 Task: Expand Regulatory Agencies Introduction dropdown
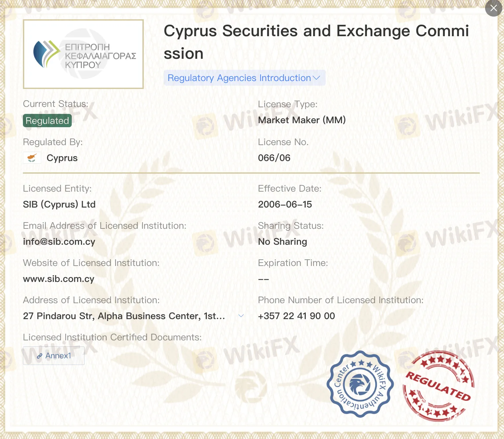[x=244, y=78]
